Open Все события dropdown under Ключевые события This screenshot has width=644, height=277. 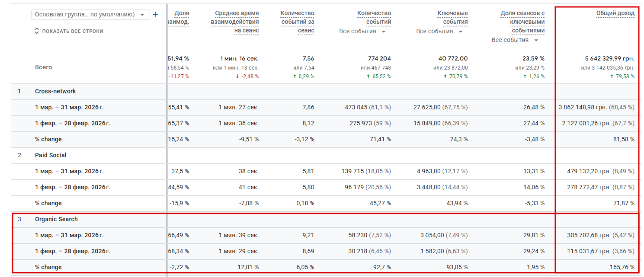(x=439, y=31)
